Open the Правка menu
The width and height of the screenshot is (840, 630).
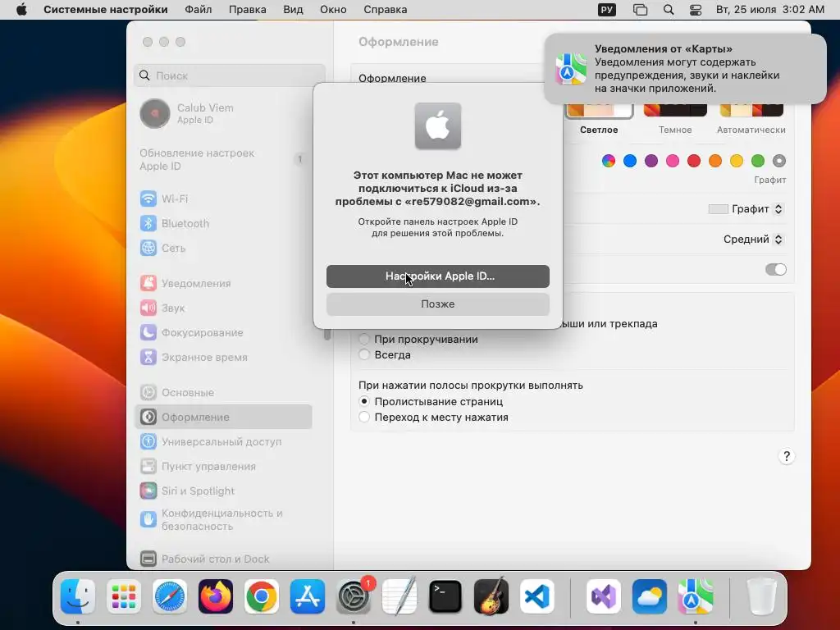point(248,10)
